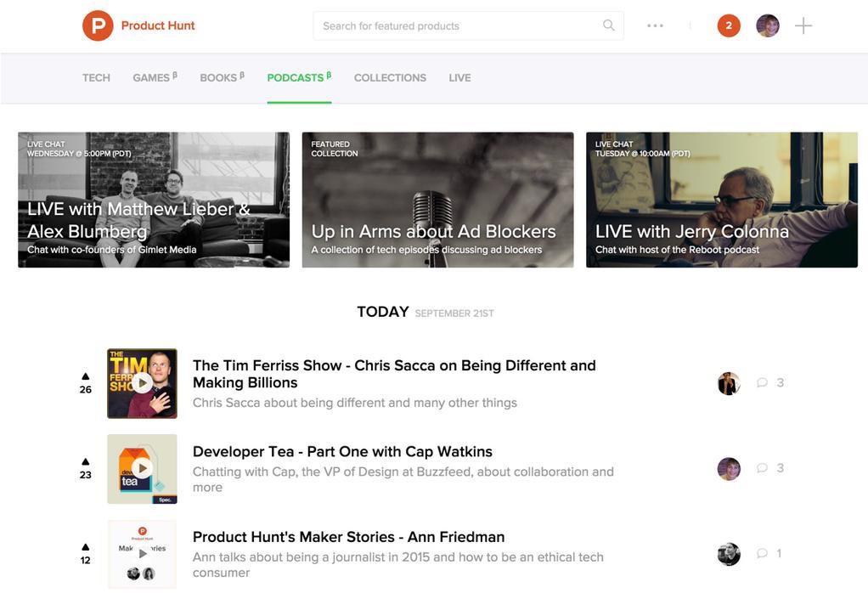The height and width of the screenshot is (593, 868).
Task: Play the Maker Stories episode thumbnail
Action: pos(142,554)
